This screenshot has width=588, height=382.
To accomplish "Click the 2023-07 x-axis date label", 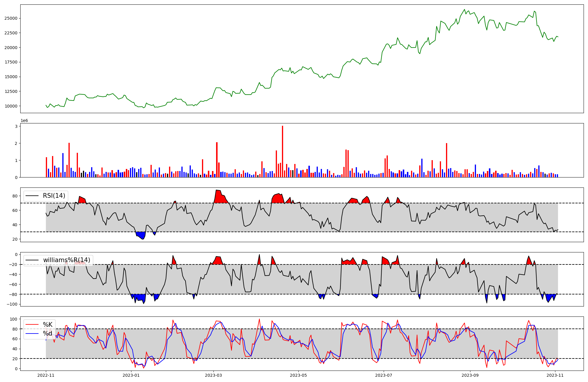I will click(x=383, y=375).
